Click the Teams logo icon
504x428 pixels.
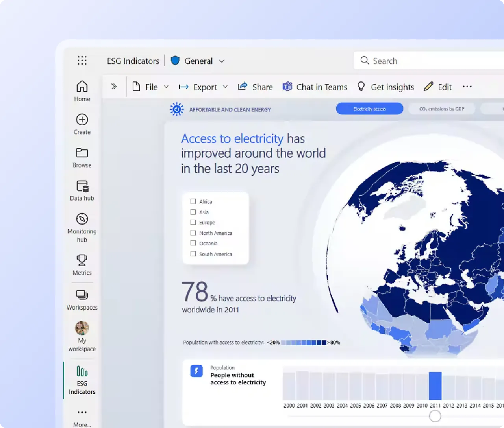pos(287,86)
